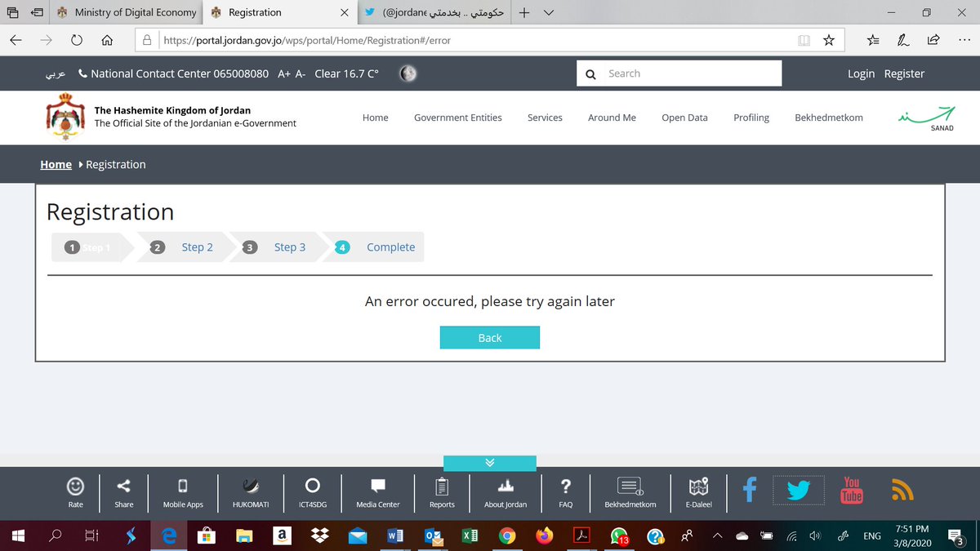This screenshot has height=551, width=980.
Task: Open the Open Data menu item
Action: 684,118
